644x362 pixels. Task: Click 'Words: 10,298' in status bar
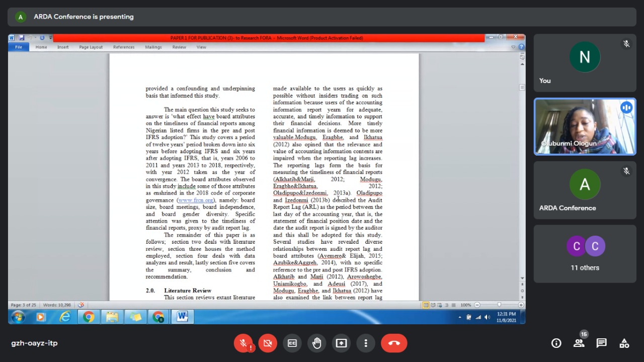[x=57, y=305]
